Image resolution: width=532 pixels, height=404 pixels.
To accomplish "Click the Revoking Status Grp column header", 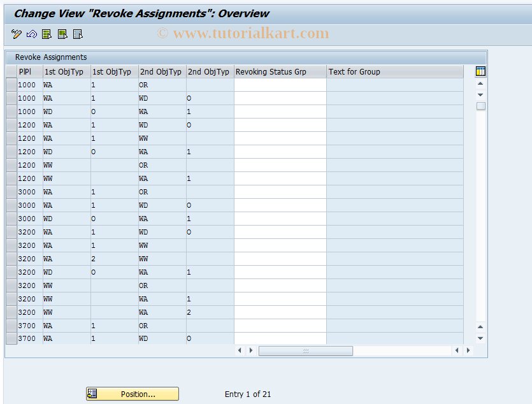I will pyautogui.click(x=280, y=71).
